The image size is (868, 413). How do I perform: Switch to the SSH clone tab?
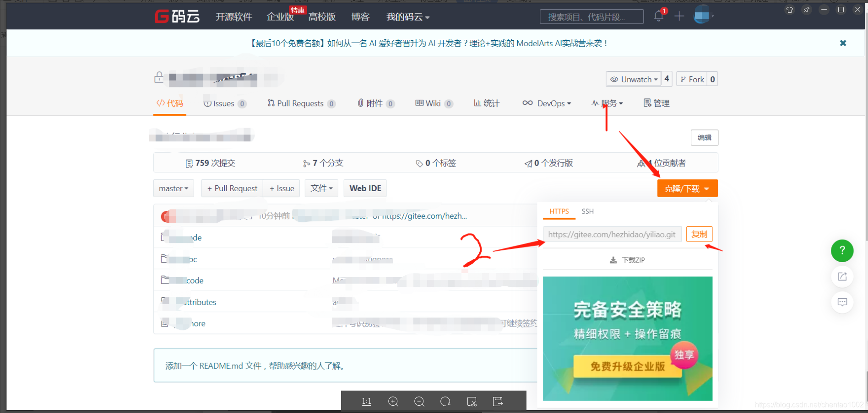pyautogui.click(x=588, y=211)
